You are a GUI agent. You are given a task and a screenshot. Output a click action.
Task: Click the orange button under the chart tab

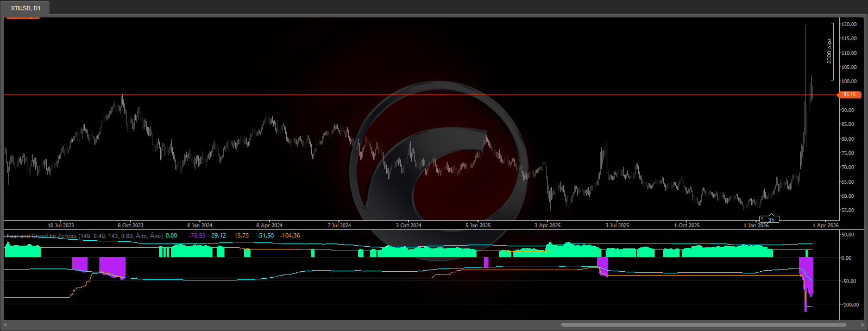[23, 17]
